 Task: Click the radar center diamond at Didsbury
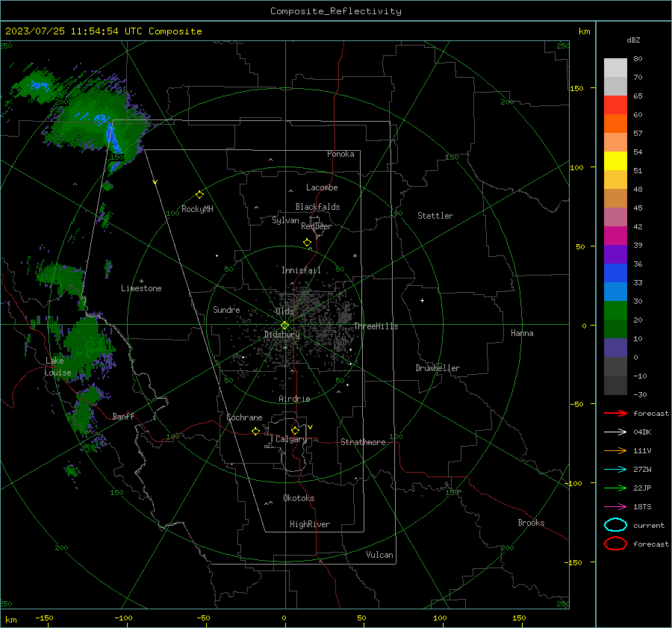[x=285, y=325]
